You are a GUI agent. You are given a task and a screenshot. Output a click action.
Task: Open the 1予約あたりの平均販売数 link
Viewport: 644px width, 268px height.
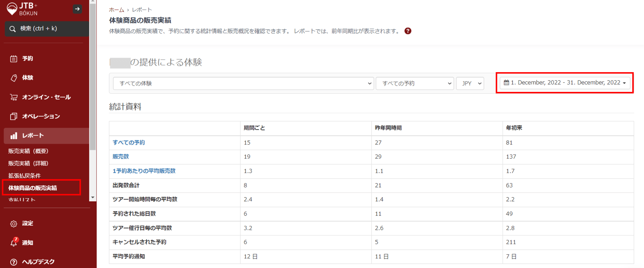pyautogui.click(x=144, y=171)
